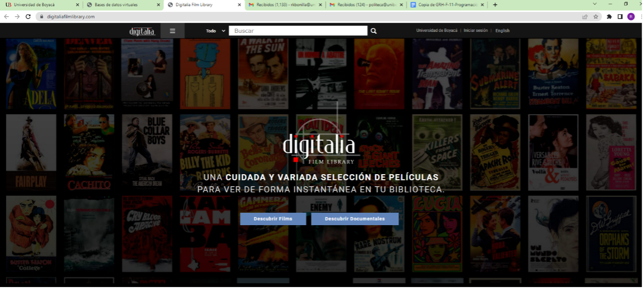
Task: Click the 'Descubrir Films' button
Action: (x=274, y=218)
